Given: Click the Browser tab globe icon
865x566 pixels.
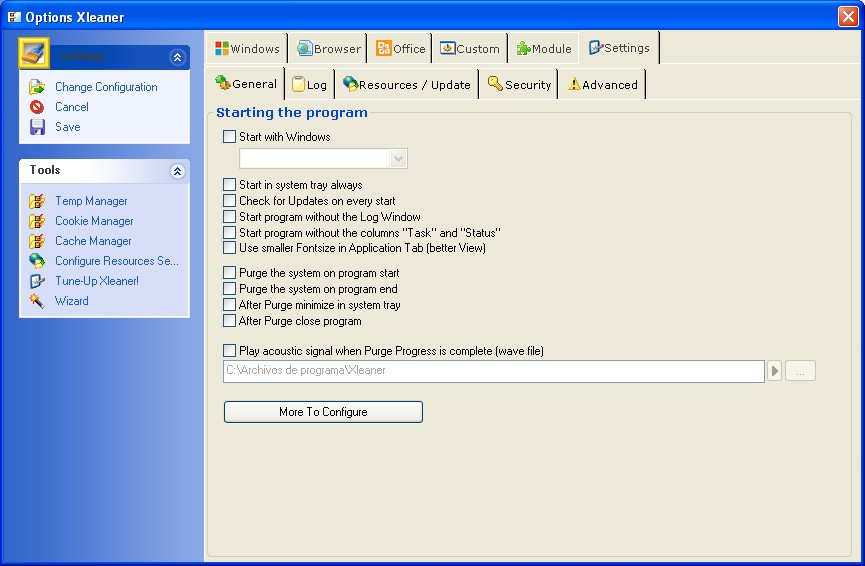Looking at the screenshot, I should 305,49.
